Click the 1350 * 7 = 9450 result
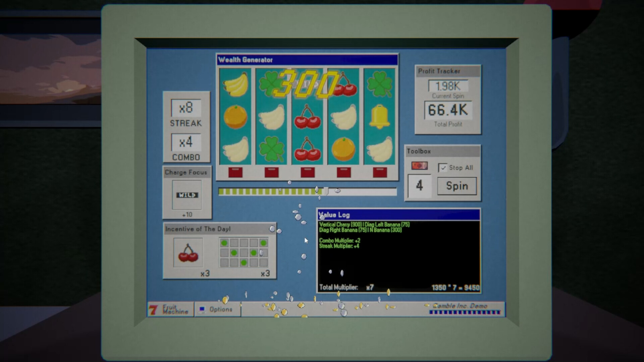Viewport: 644px width, 362px height. pyautogui.click(x=455, y=288)
